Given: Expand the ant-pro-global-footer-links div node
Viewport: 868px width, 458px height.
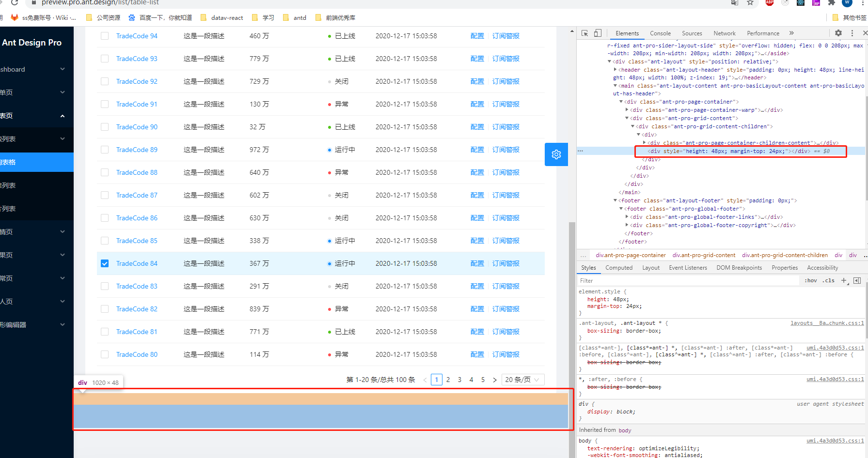Looking at the screenshot, I should (x=627, y=217).
